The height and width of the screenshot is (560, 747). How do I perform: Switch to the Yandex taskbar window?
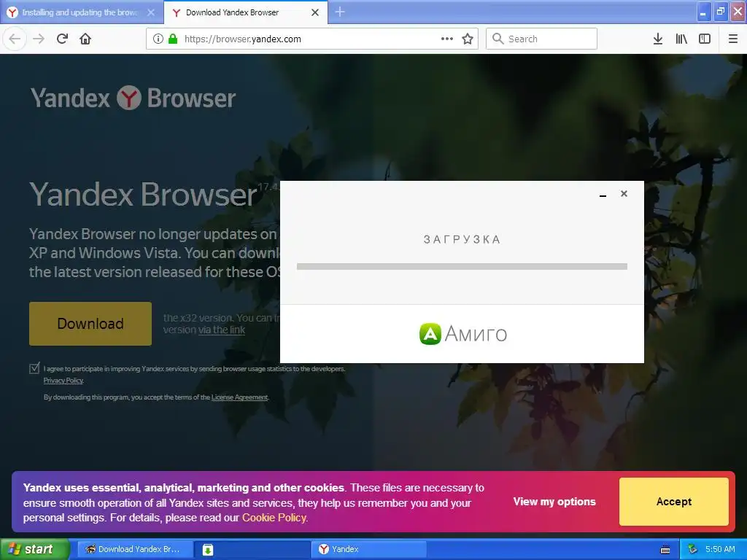click(368, 550)
